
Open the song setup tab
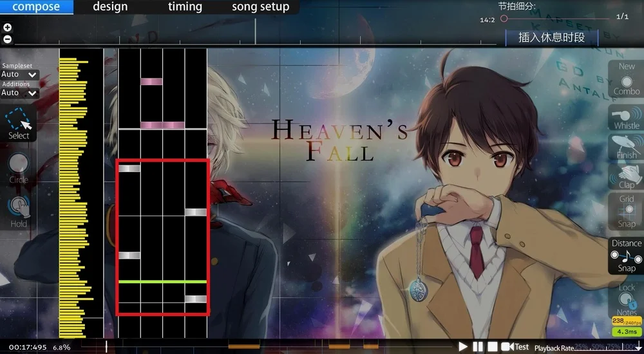[260, 6]
